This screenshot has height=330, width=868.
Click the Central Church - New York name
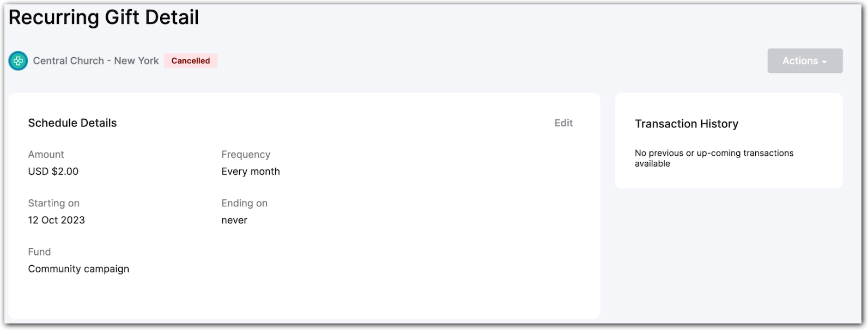(x=96, y=60)
